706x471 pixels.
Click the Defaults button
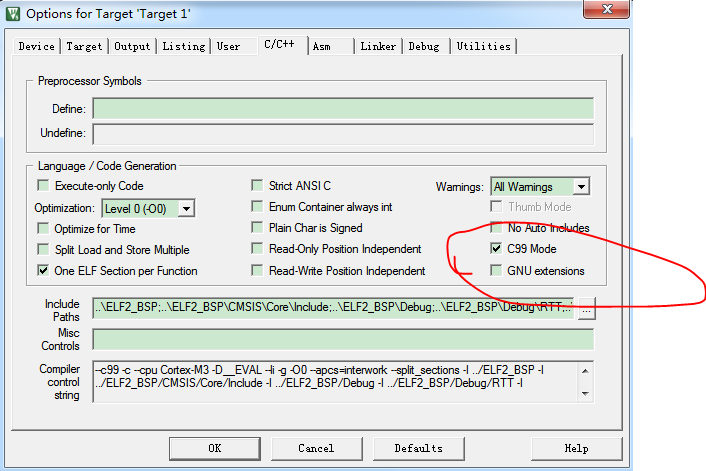point(418,448)
